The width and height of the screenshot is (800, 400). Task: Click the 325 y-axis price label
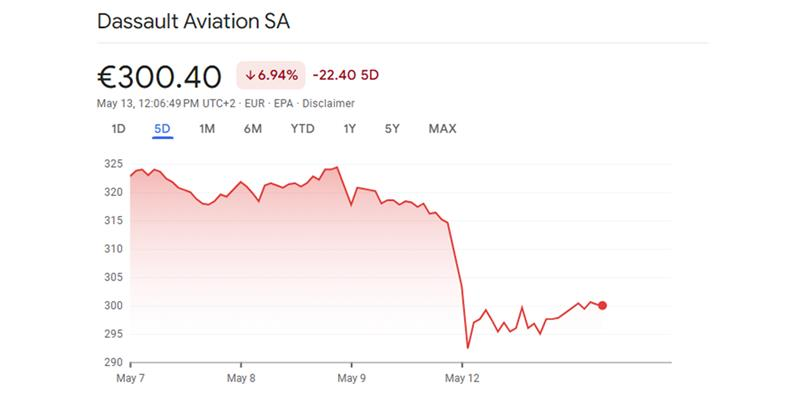pos(112,163)
